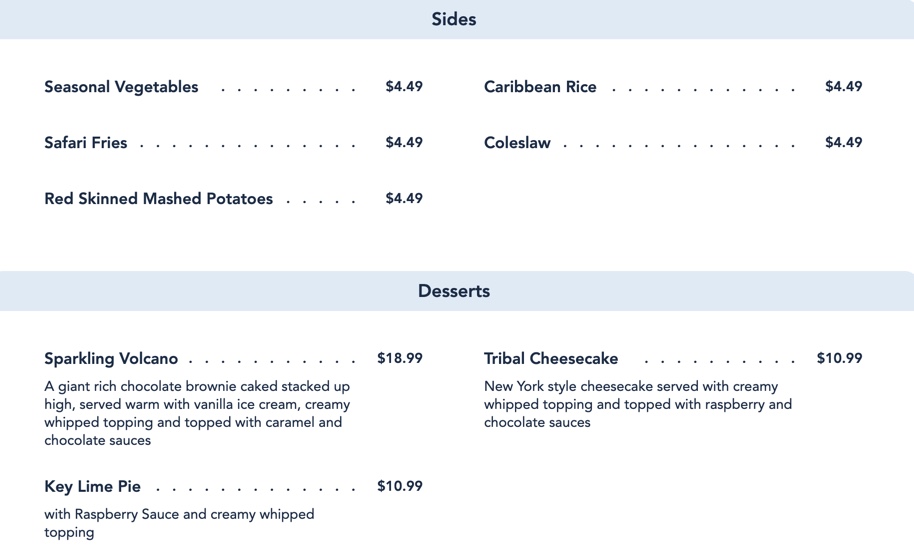Click the Key Lime Pie $10.99 price
The image size is (914, 553).
click(400, 487)
